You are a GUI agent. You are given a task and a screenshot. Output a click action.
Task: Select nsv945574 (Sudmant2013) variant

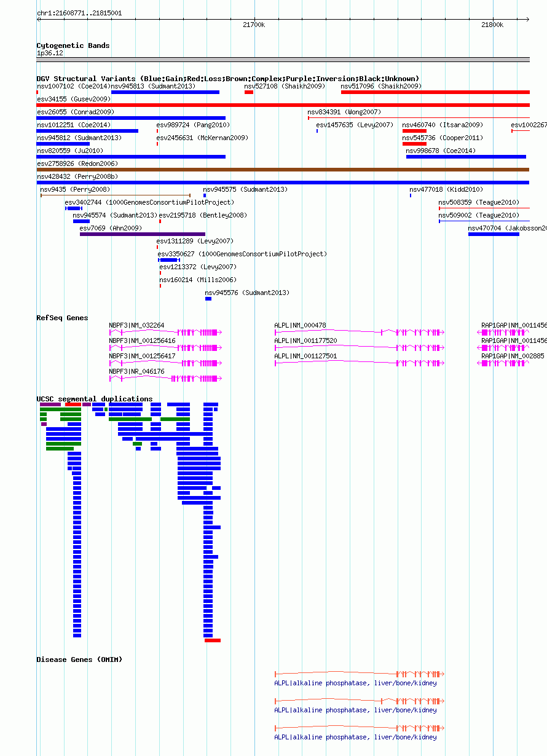(81, 221)
